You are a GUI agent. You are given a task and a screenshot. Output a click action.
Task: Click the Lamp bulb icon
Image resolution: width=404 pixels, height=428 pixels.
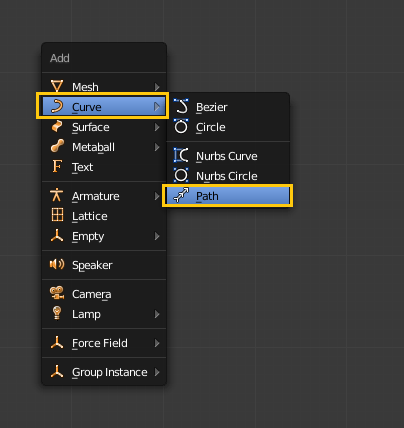coord(57,313)
